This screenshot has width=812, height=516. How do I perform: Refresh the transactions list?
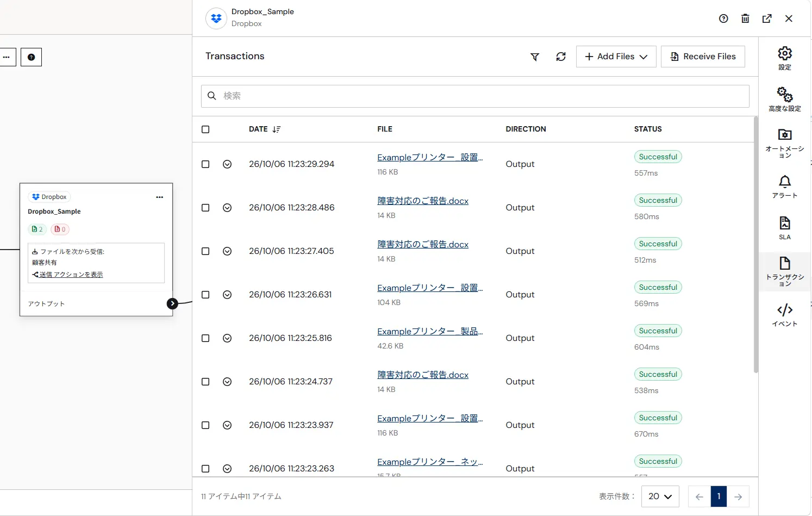[561, 57]
